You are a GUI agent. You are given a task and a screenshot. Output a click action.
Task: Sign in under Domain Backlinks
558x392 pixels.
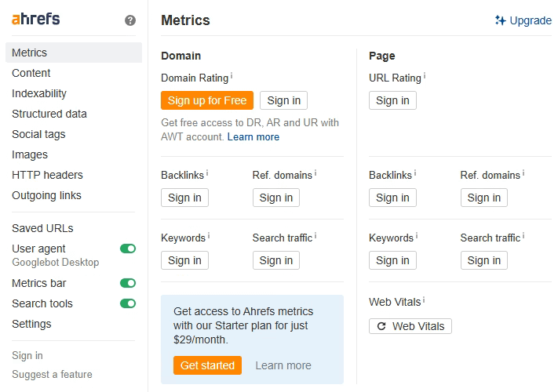pos(184,198)
